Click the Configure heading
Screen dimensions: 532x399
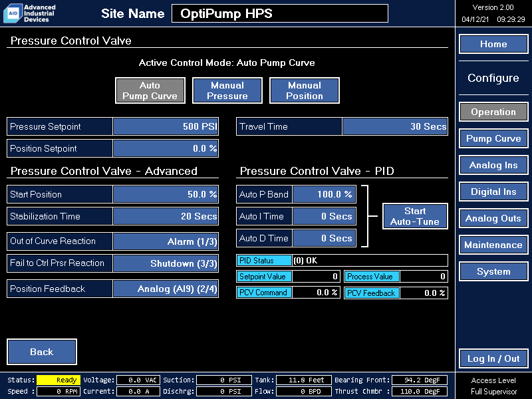[493, 78]
